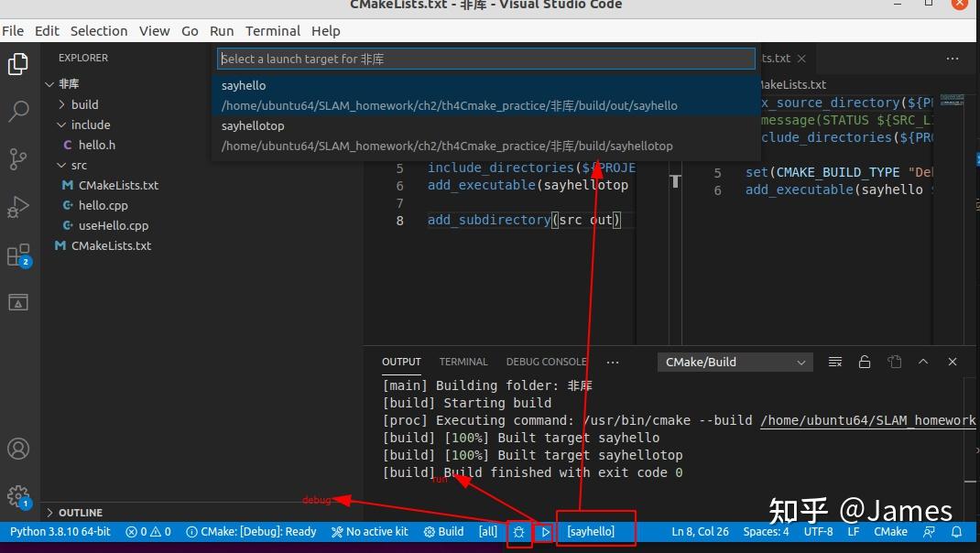Expand the build folder
This screenshot has width=980, height=553.
[201, 104]
